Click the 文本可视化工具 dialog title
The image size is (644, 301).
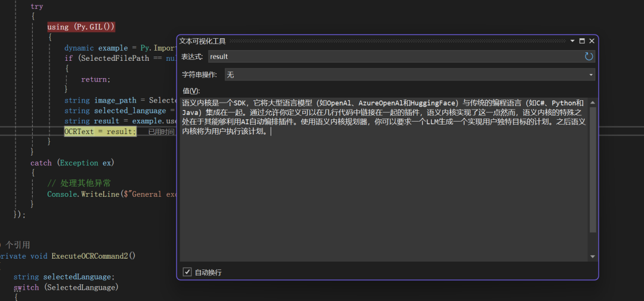[203, 41]
